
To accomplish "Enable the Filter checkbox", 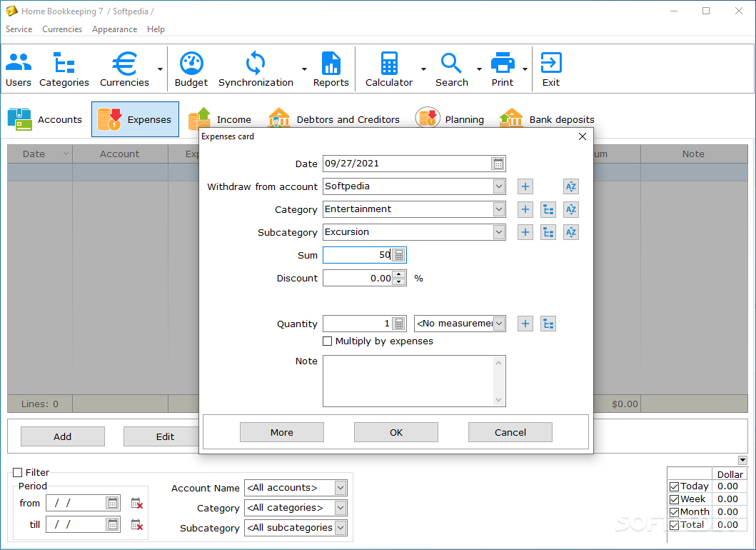I will tap(18, 472).
